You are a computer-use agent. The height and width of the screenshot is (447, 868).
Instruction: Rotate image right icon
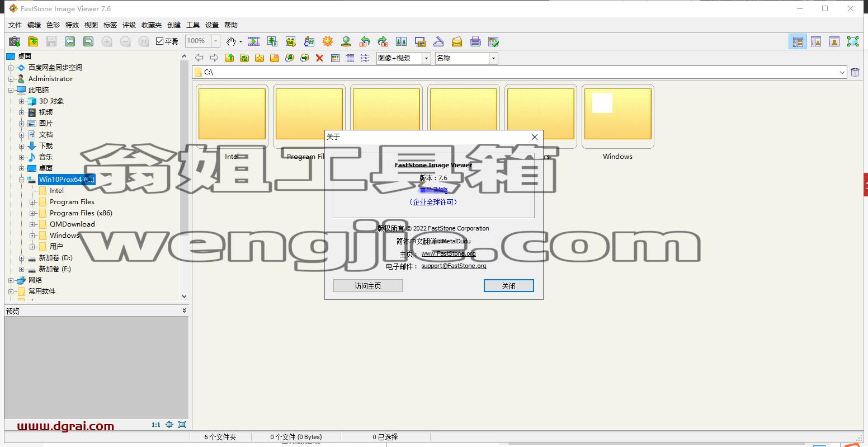[383, 41]
